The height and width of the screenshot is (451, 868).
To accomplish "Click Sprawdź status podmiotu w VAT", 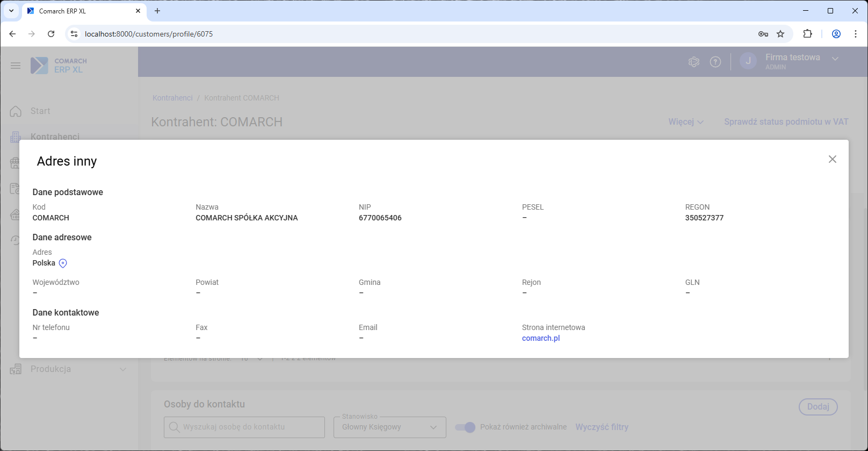I will click(x=786, y=122).
